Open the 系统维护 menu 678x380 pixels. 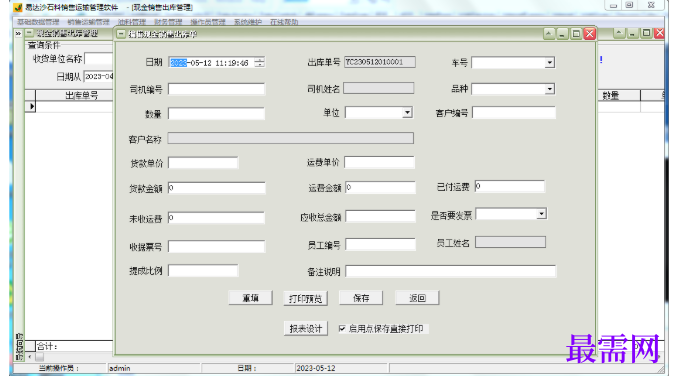(x=248, y=22)
